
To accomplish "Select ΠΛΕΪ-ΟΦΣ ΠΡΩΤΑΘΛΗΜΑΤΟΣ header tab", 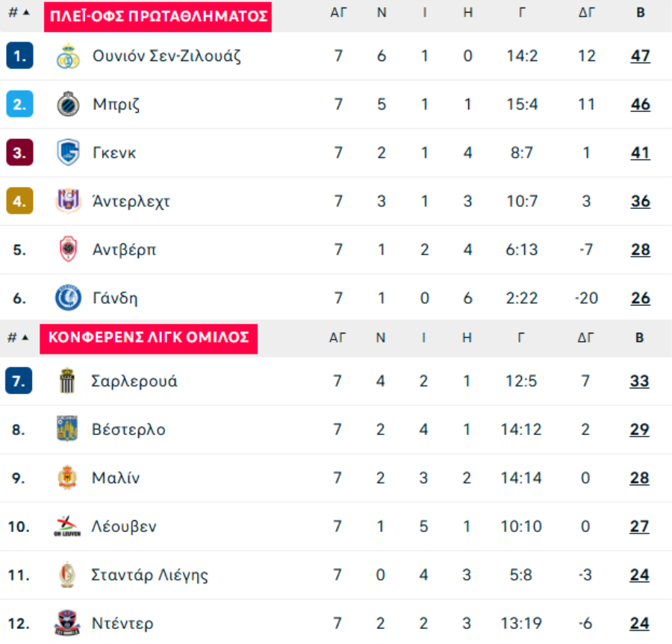I will coord(158,16).
